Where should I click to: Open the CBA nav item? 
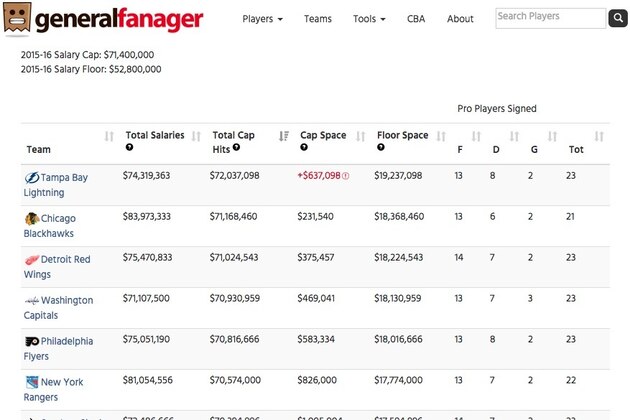pyautogui.click(x=416, y=19)
